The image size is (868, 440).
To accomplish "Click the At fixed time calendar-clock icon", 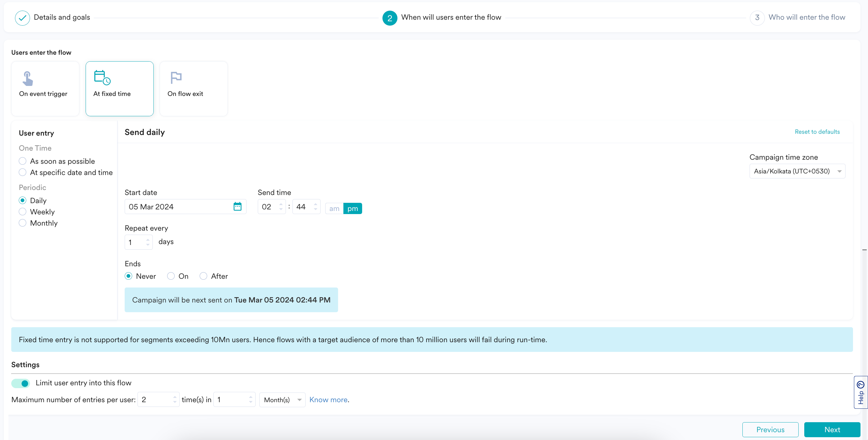I will 102,78.
